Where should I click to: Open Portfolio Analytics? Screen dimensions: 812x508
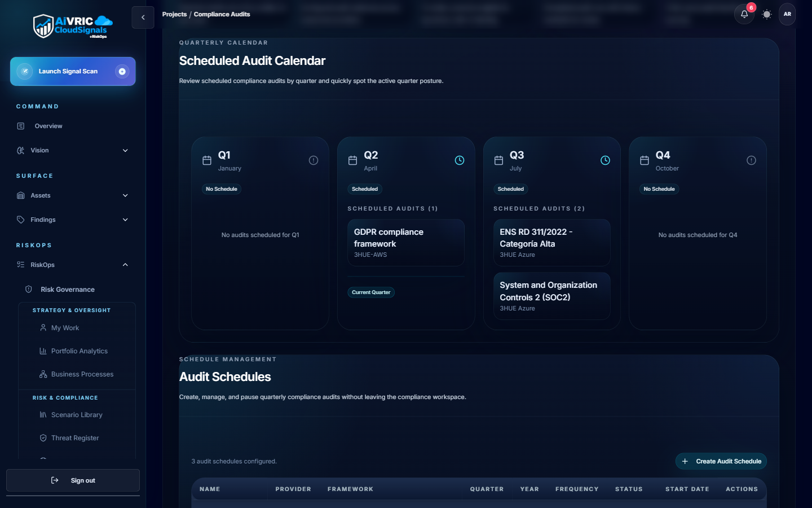click(x=79, y=351)
